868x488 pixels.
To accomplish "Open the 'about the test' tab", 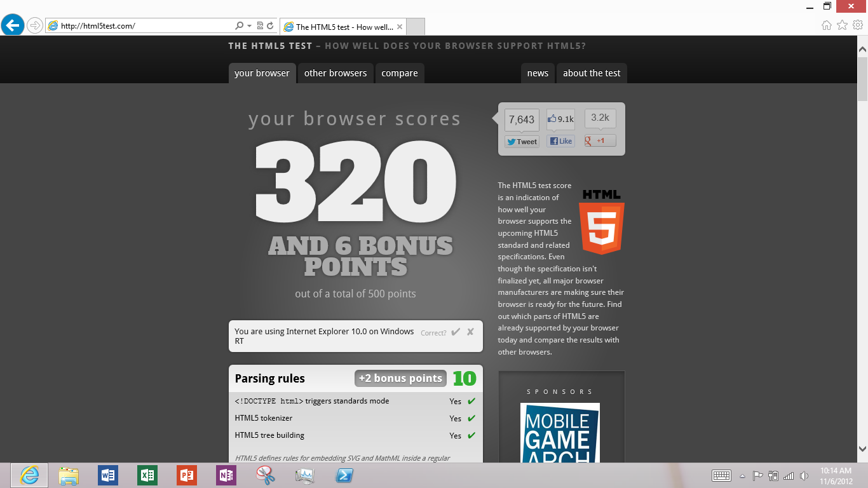I will [x=592, y=73].
